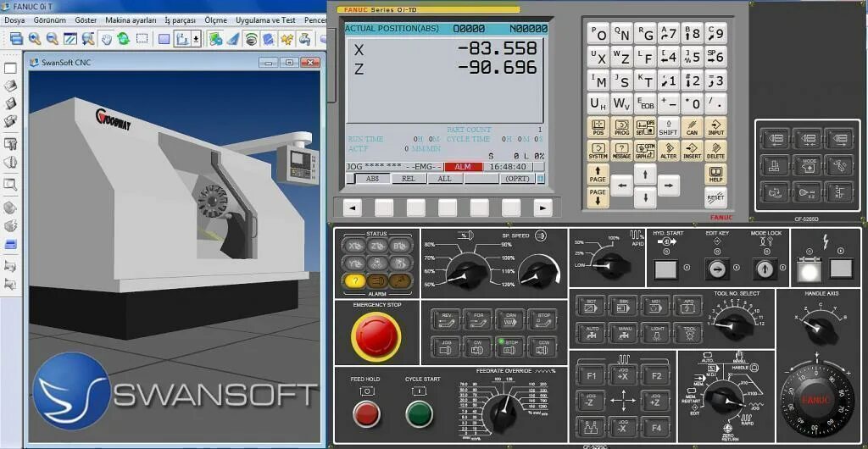Select the dashed rectangle selection tool
The image size is (868, 449).
click(142, 39)
